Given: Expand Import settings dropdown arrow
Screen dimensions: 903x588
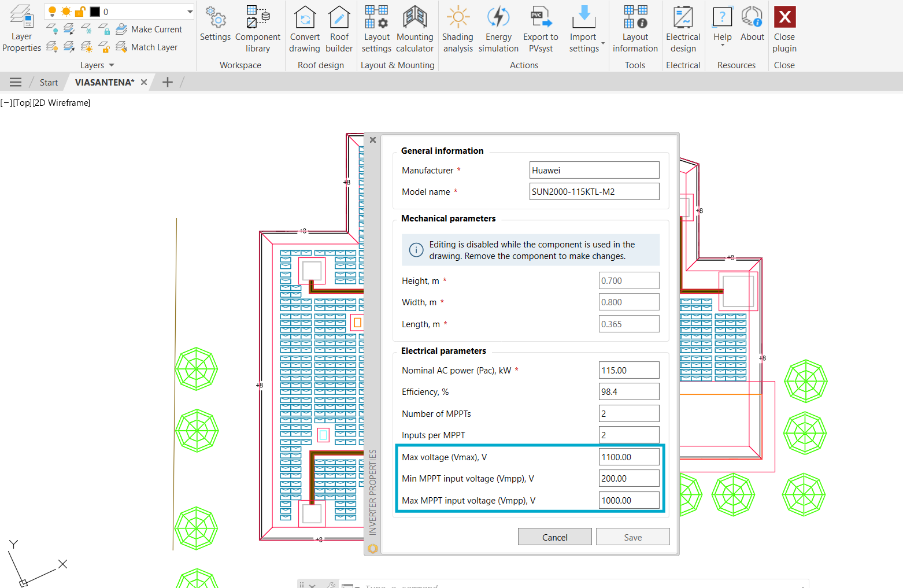Looking at the screenshot, I should coord(603,43).
